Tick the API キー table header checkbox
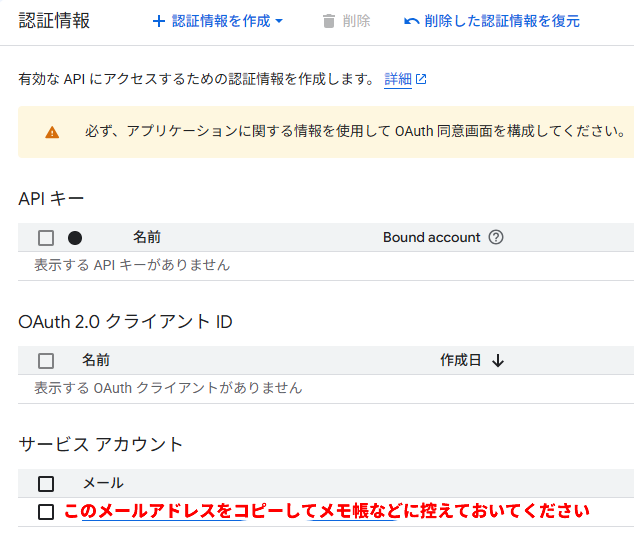 (46, 238)
